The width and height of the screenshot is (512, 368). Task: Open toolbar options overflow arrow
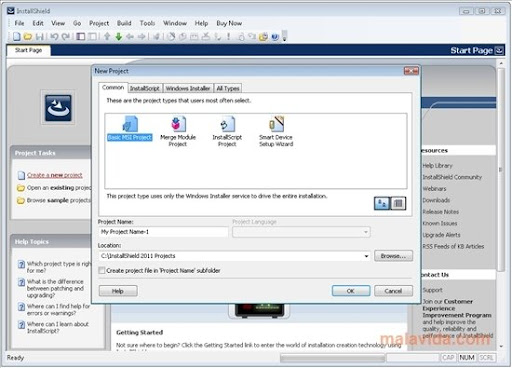(284, 36)
